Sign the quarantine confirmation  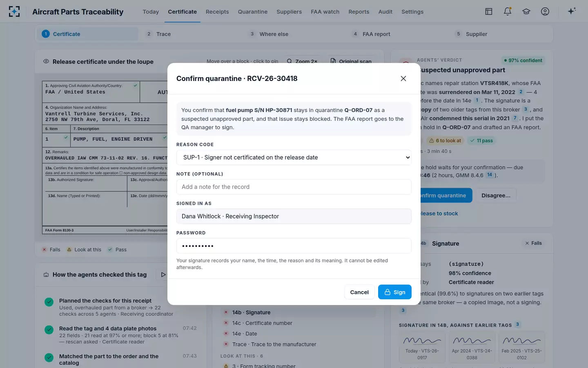point(395,292)
